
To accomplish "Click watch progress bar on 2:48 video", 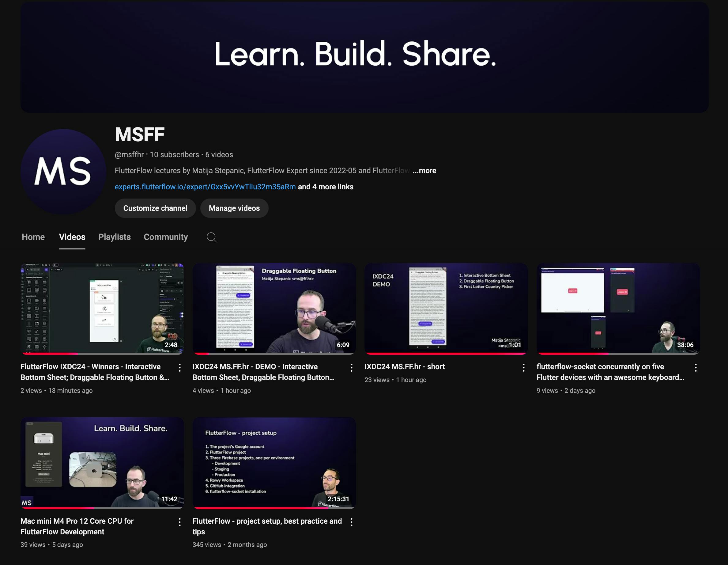I will 102,353.
